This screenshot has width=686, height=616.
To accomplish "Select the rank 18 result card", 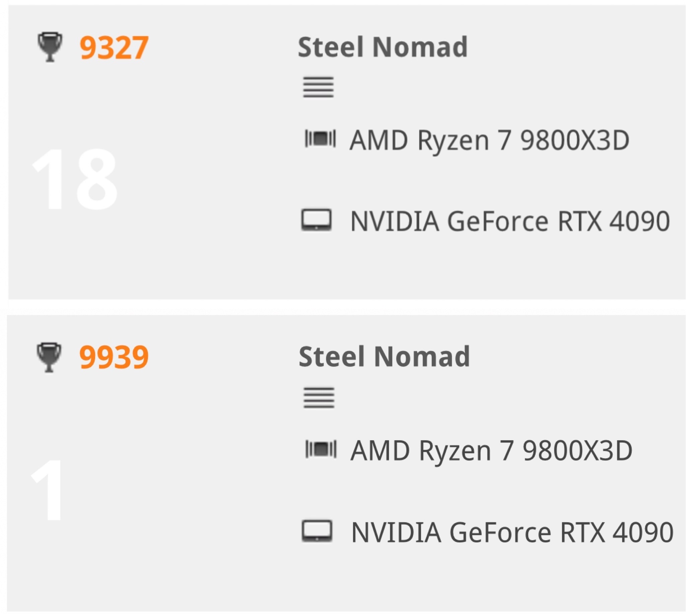I will [203, 264].
